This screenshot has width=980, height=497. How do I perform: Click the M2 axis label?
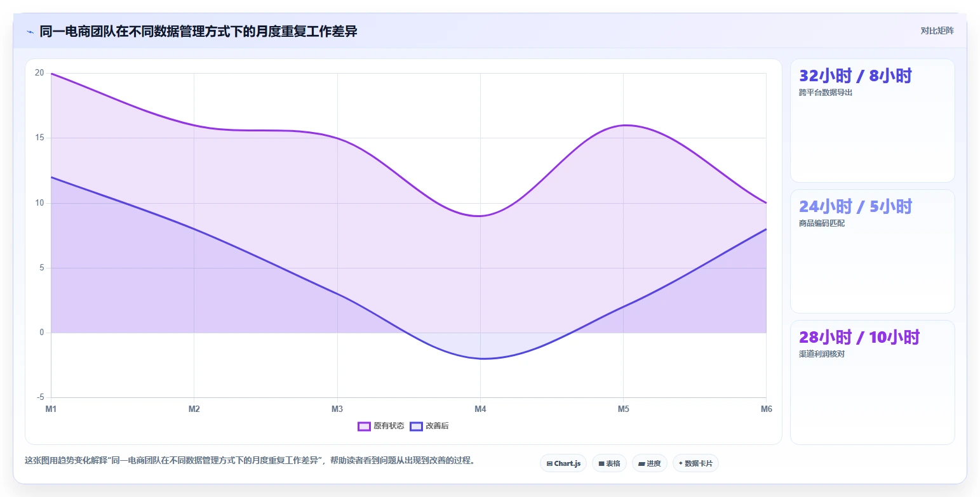click(x=194, y=409)
